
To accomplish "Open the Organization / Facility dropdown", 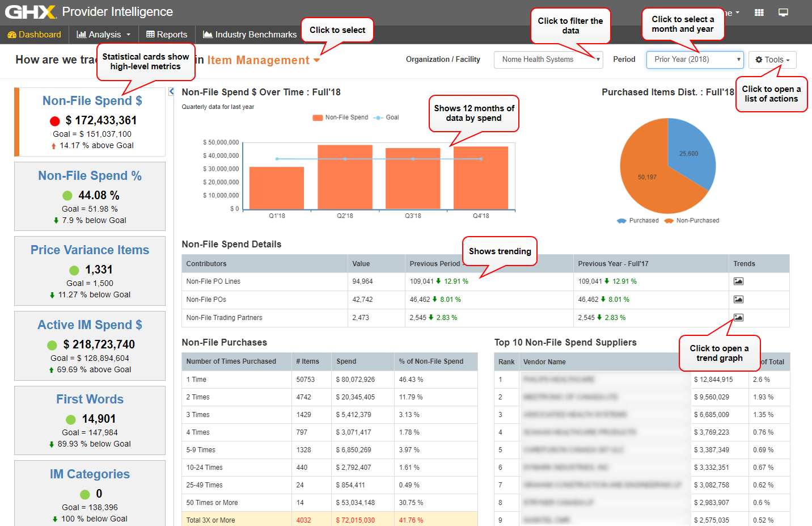I will click(x=548, y=60).
